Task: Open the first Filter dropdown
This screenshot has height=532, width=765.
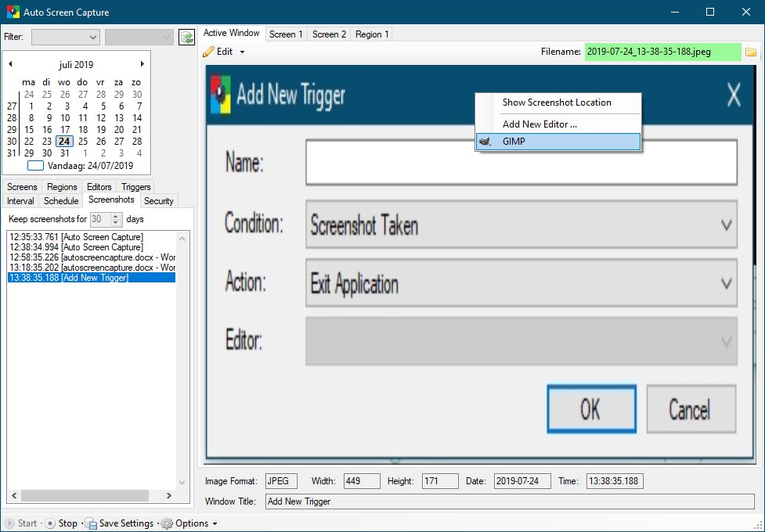Action: (x=65, y=37)
